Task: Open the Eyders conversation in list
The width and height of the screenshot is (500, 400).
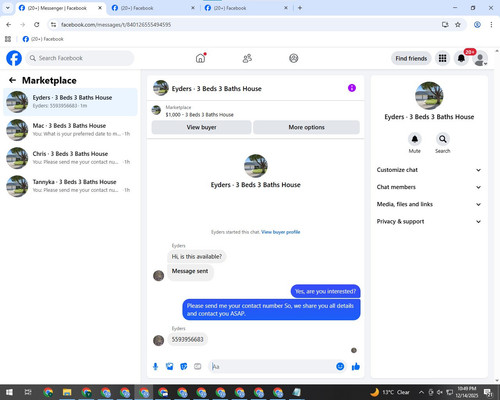Action: pyautogui.click(x=70, y=102)
